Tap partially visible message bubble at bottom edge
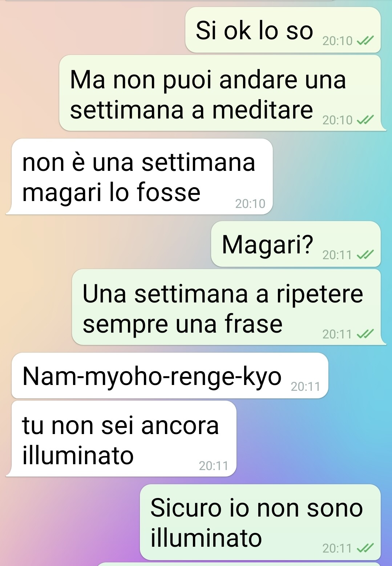Image resolution: width=392 pixels, height=566 pixels. 238,564
